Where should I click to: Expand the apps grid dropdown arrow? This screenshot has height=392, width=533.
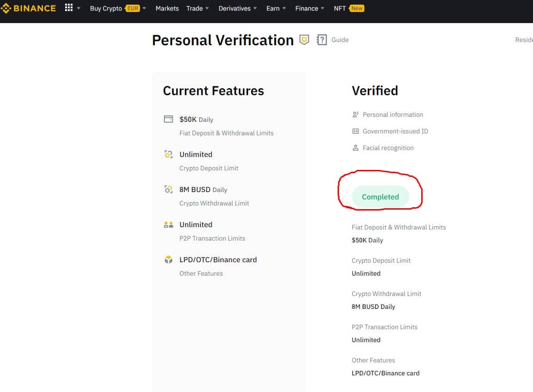(79, 8)
